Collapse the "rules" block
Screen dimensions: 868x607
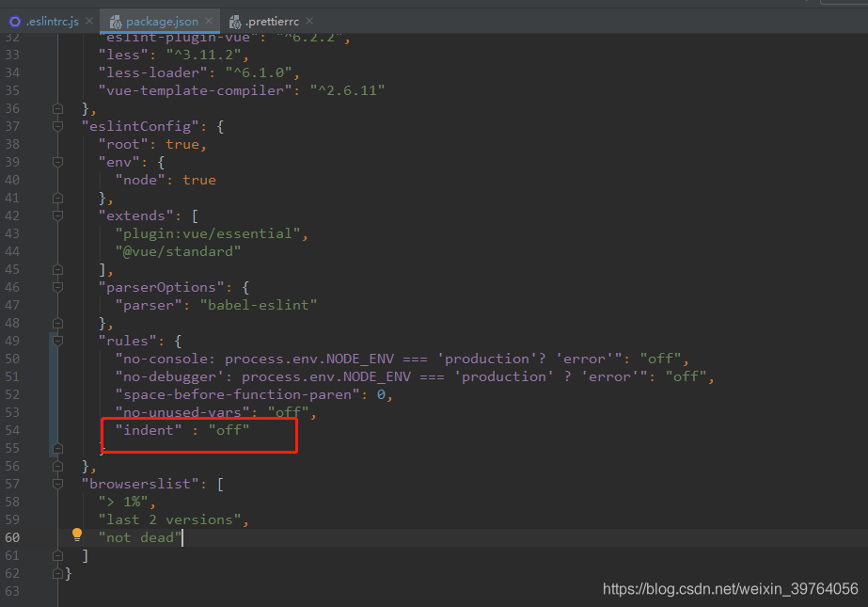[58, 341]
